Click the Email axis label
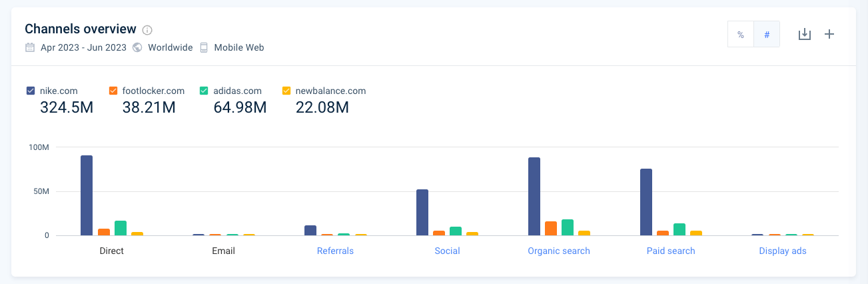 coord(223,251)
